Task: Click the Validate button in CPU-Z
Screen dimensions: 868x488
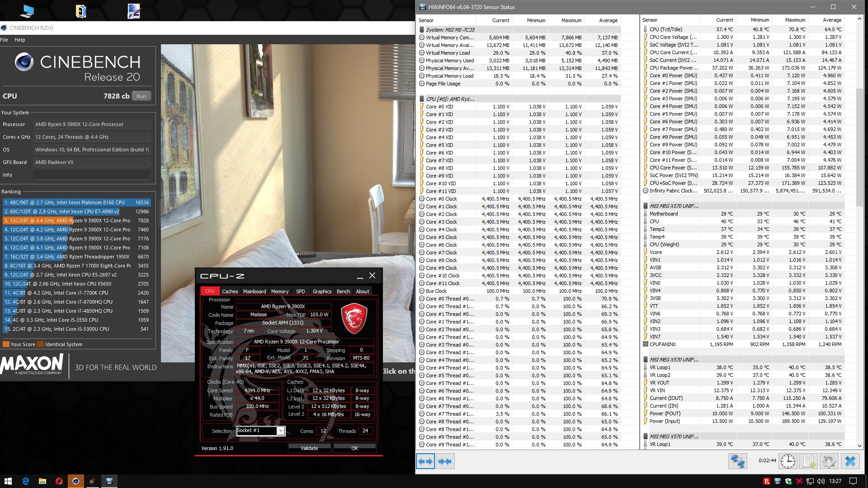Action: point(309,448)
